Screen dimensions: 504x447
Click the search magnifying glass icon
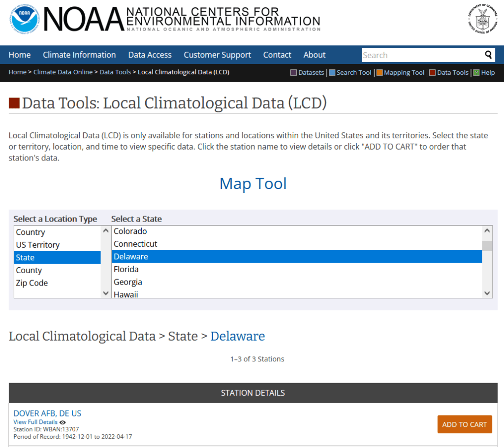(488, 55)
